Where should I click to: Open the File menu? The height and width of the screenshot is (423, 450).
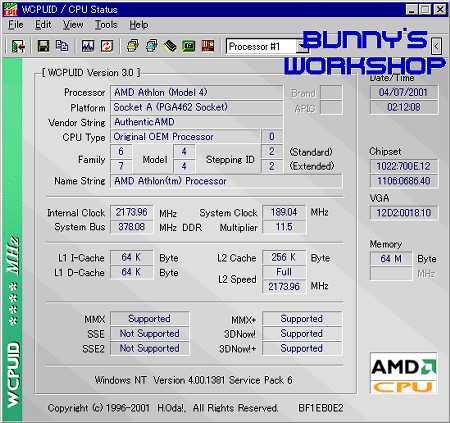coord(16,25)
